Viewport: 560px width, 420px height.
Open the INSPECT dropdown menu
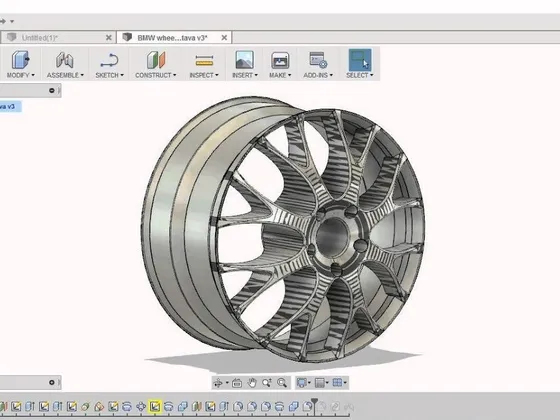tap(204, 75)
